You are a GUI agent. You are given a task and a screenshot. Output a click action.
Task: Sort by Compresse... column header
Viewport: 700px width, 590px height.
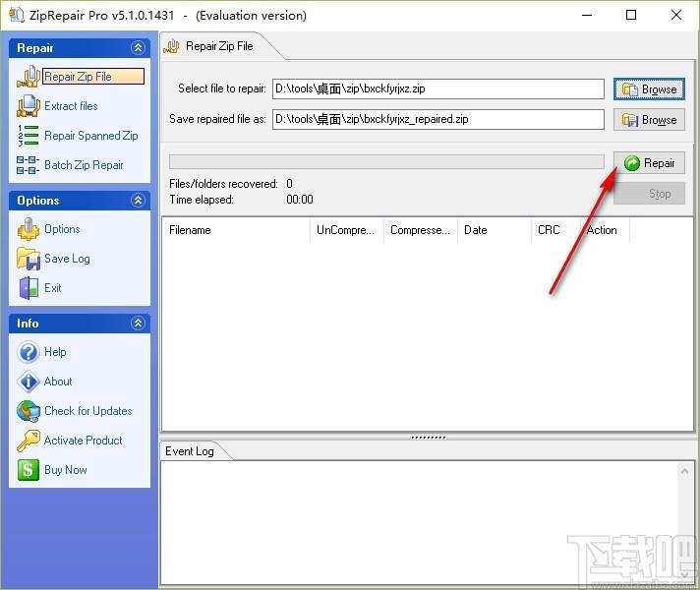coord(421,230)
